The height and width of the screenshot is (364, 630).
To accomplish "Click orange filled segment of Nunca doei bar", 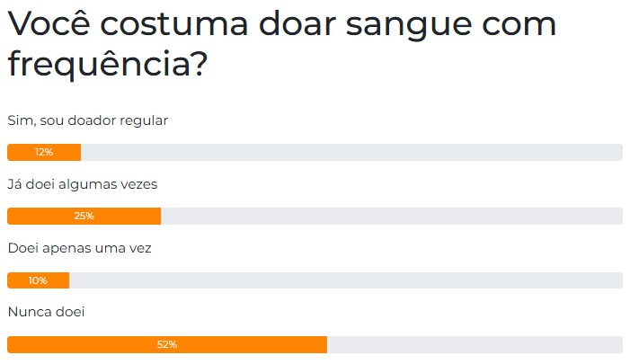I will (167, 345).
